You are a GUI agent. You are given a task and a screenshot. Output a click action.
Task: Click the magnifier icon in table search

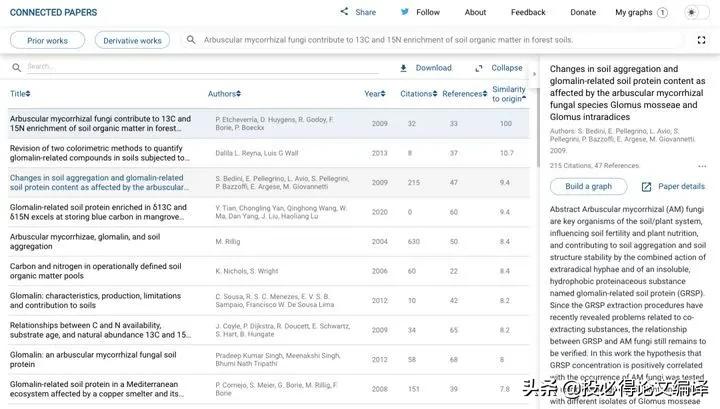[x=17, y=67]
